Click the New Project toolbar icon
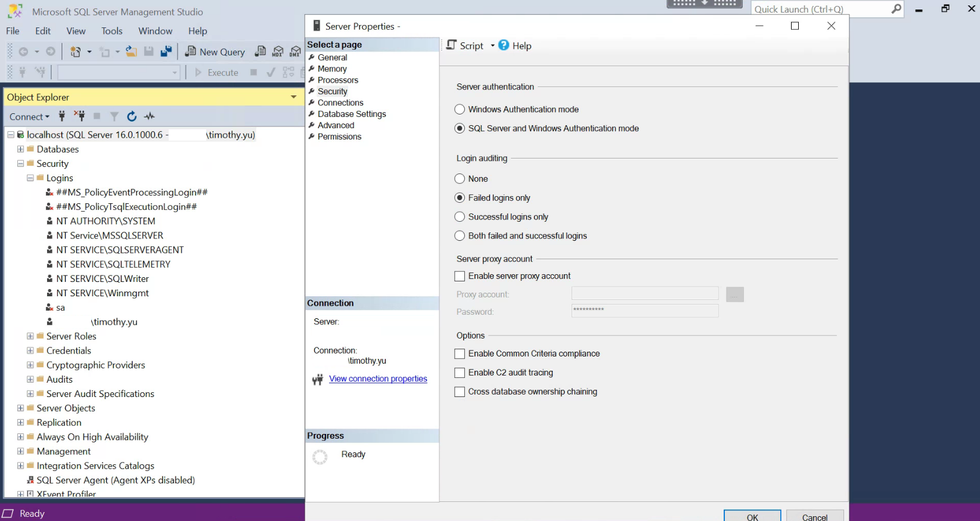Screen dimensions: 980x521 [75, 52]
